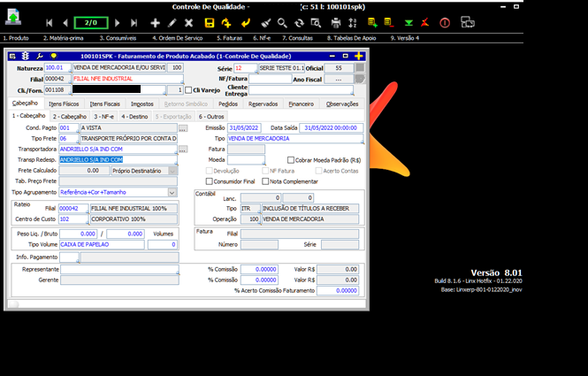Image resolution: width=588 pixels, height=376 pixels.
Task: Switch to the Financeiro tab
Action: tap(301, 104)
